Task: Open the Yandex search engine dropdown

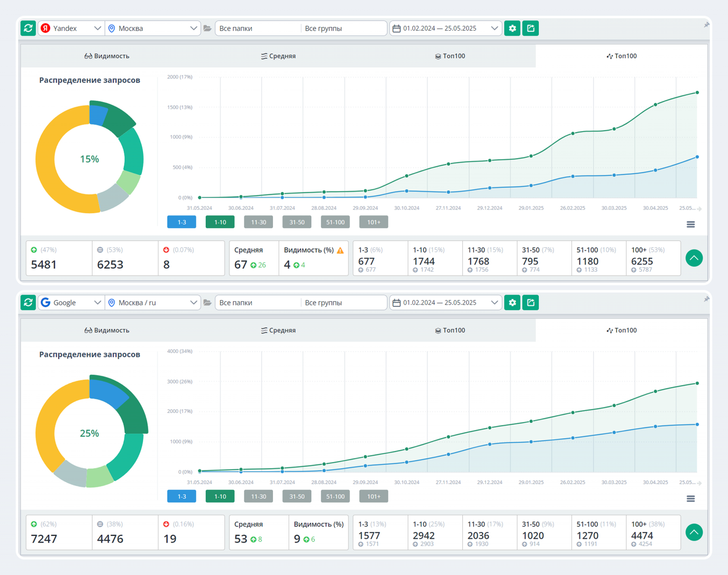Action: pos(71,28)
